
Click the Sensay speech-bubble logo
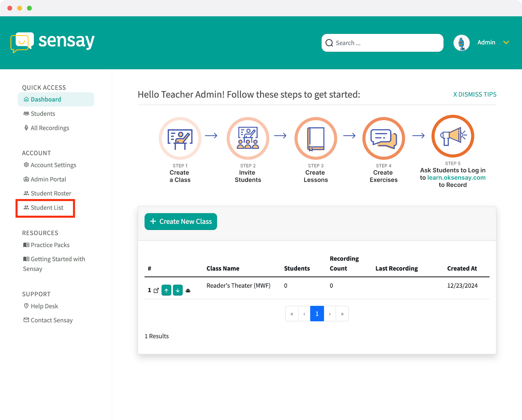tap(22, 42)
